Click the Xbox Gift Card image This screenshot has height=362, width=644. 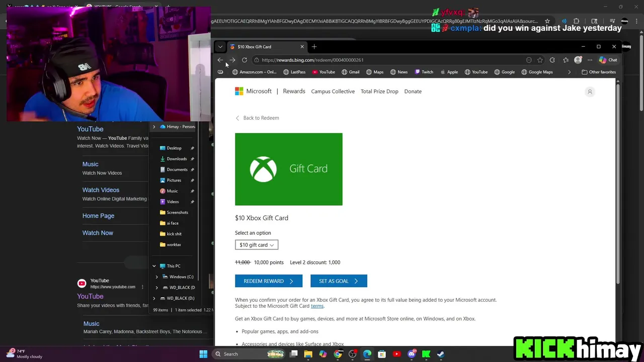288,169
